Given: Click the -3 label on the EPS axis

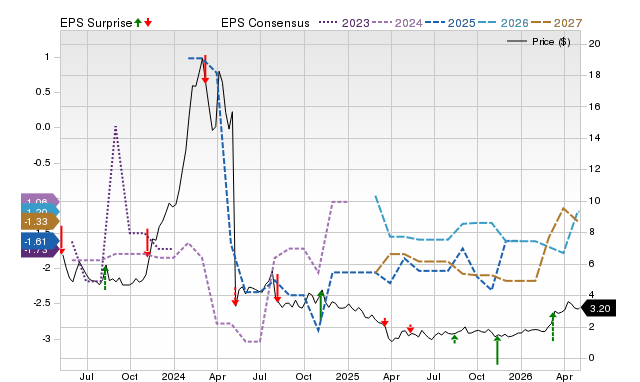Looking at the screenshot, I should click(46, 339).
